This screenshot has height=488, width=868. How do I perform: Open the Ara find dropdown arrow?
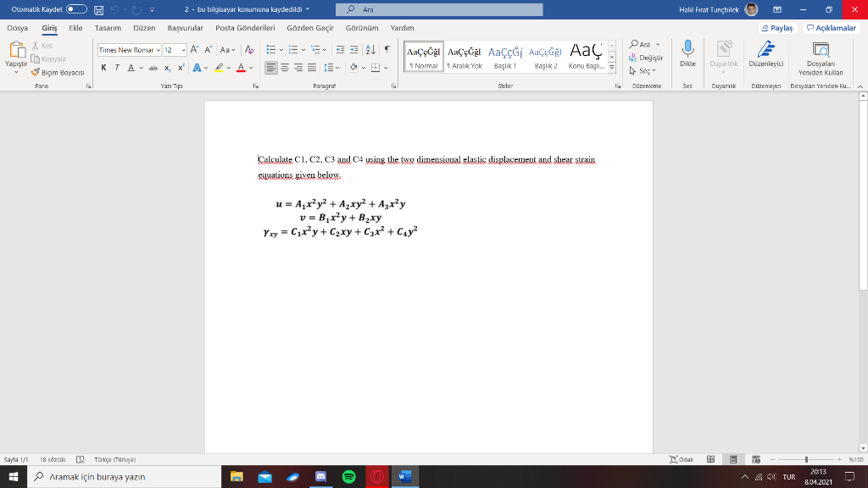(658, 44)
